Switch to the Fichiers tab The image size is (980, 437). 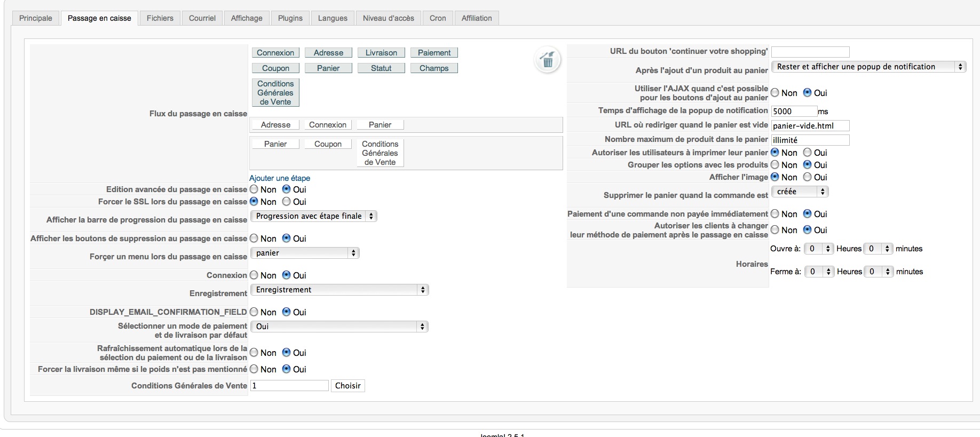(160, 18)
